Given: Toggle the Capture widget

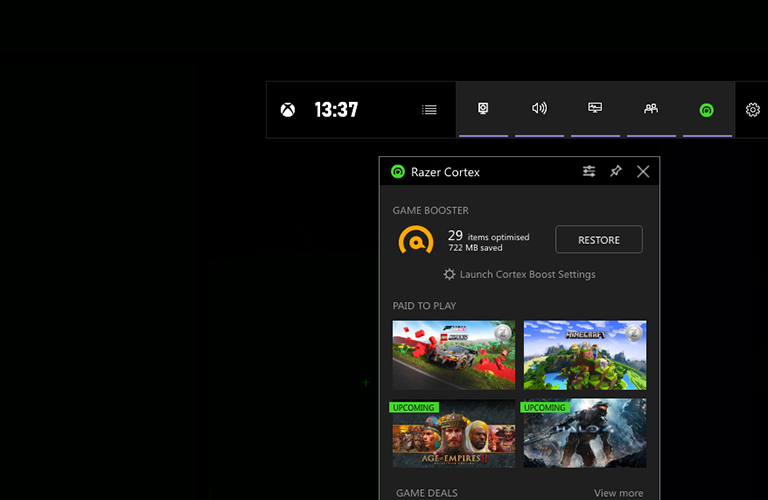Looking at the screenshot, I should click(x=483, y=109).
